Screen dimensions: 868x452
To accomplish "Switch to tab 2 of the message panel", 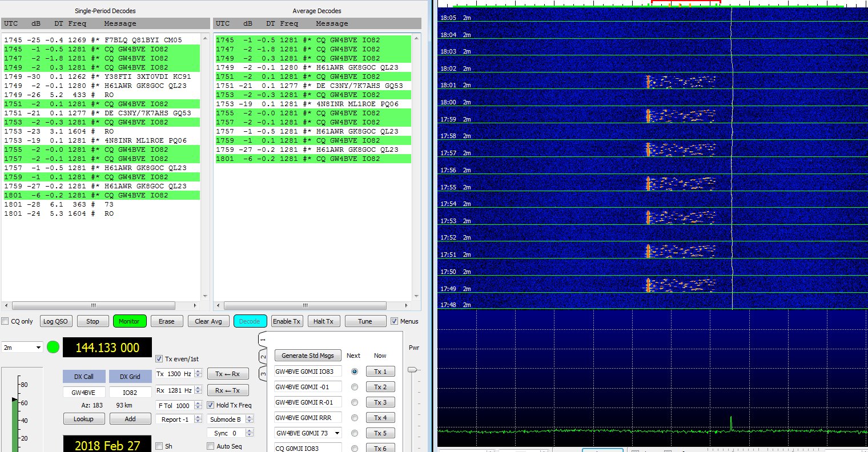I will pyautogui.click(x=263, y=357).
